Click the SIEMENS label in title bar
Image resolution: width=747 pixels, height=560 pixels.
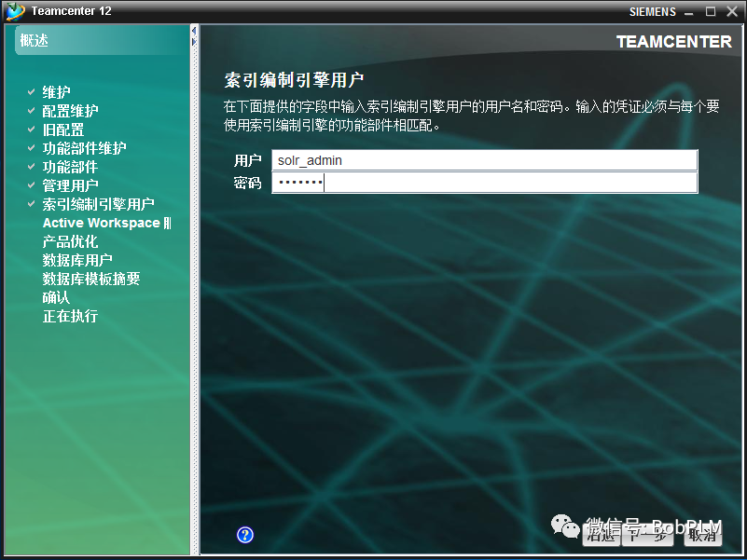coord(652,12)
